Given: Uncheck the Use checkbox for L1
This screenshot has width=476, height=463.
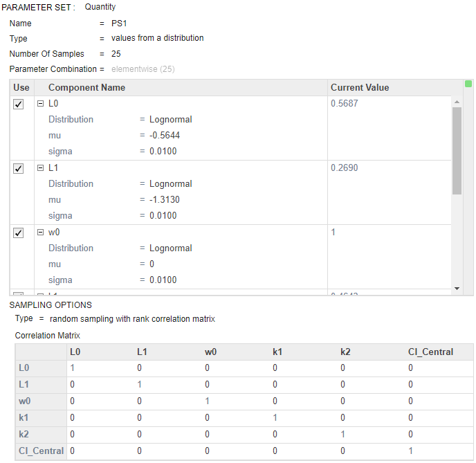Looking at the screenshot, I should (19, 168).
